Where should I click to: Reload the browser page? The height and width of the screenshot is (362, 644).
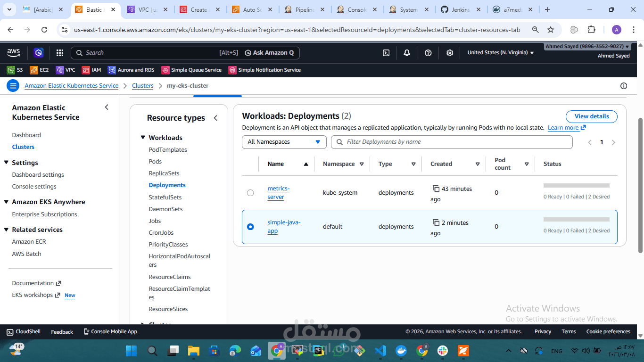pos(44,30)
